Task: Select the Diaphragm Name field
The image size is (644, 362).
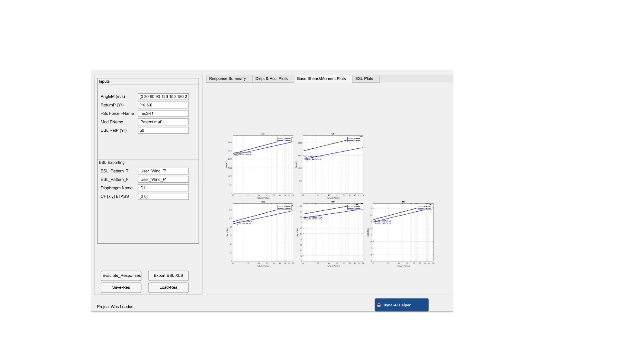Action: click(163, 188)
